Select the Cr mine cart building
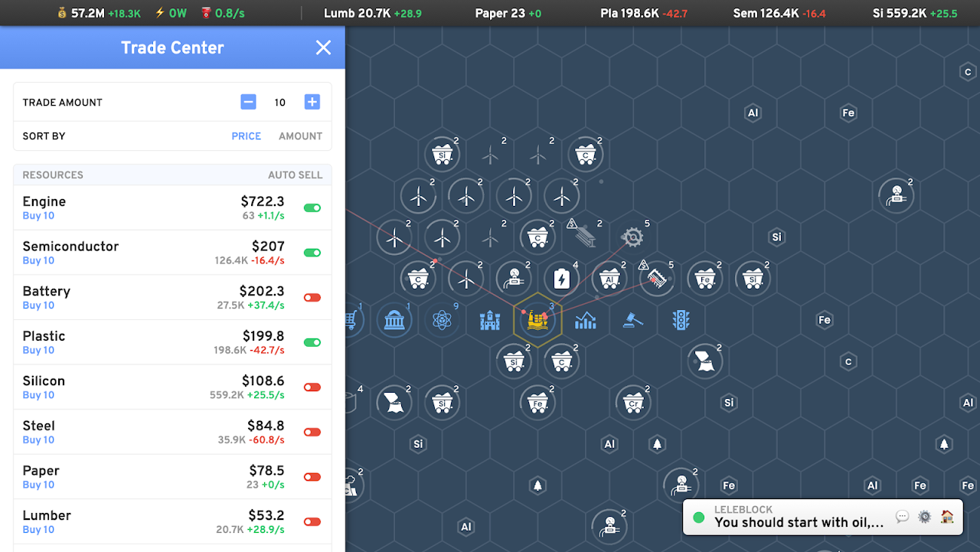This screenshot has height=552, width=980. click(633, 402)
